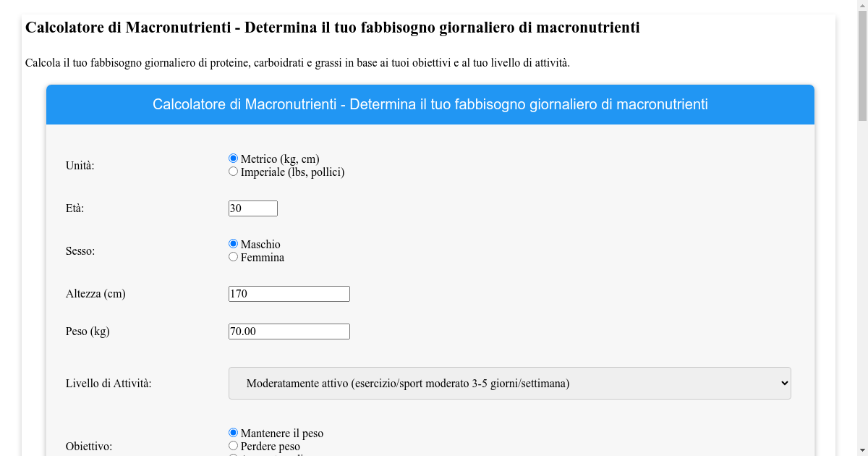This screenshot has width=868, height=456.
Task: Click the scrollbar down arrow
Action: 862,449
